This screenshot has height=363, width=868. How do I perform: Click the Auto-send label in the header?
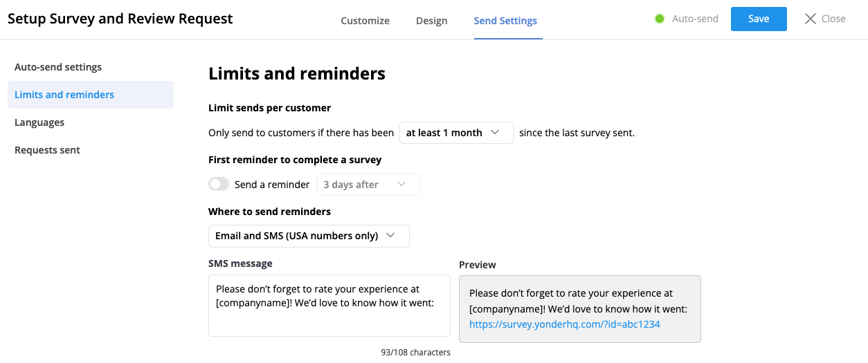(x=695, y=19)
